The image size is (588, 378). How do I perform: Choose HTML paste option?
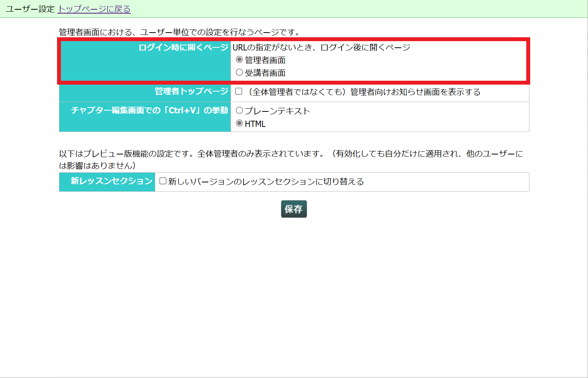point(239,123)
